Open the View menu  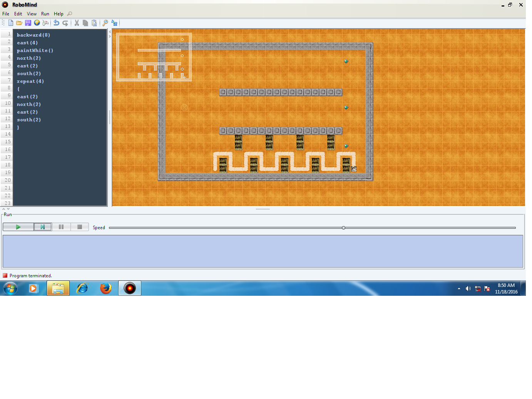pyautogui.click(x=32, y=14)
